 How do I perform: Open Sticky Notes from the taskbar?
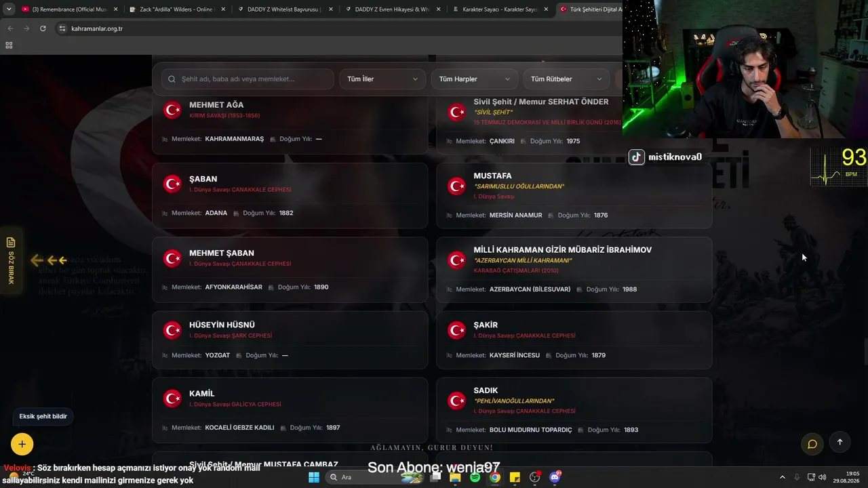coord(515,477)
